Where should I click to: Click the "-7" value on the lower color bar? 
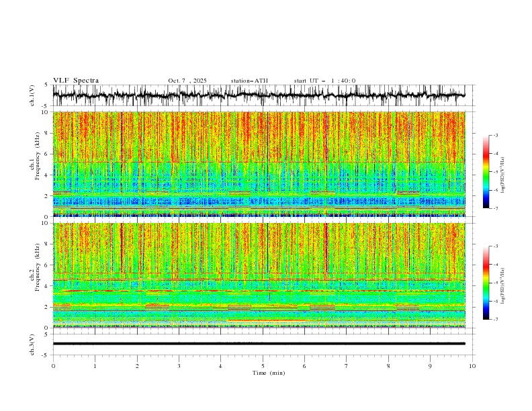tap(495, 320)
